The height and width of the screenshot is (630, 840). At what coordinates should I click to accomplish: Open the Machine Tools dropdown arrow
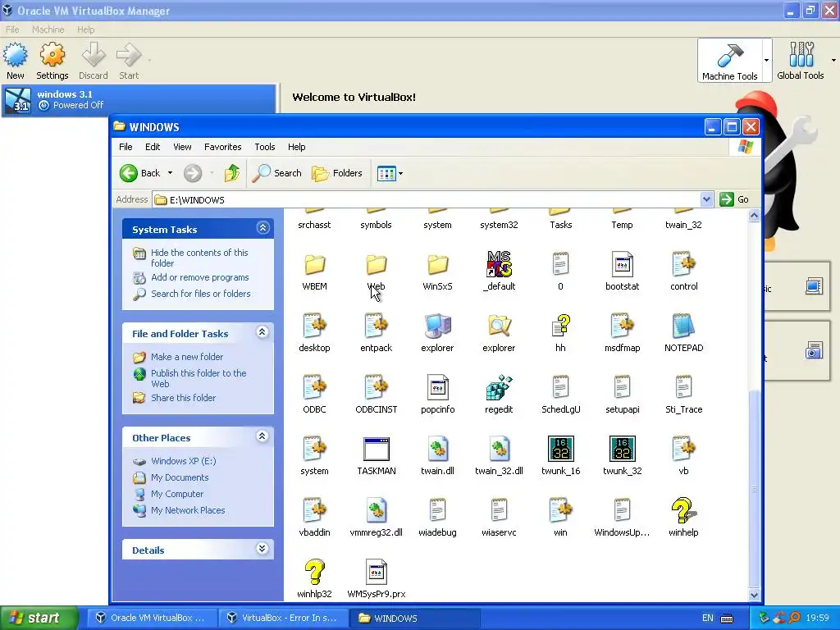(x=767, y=61)
